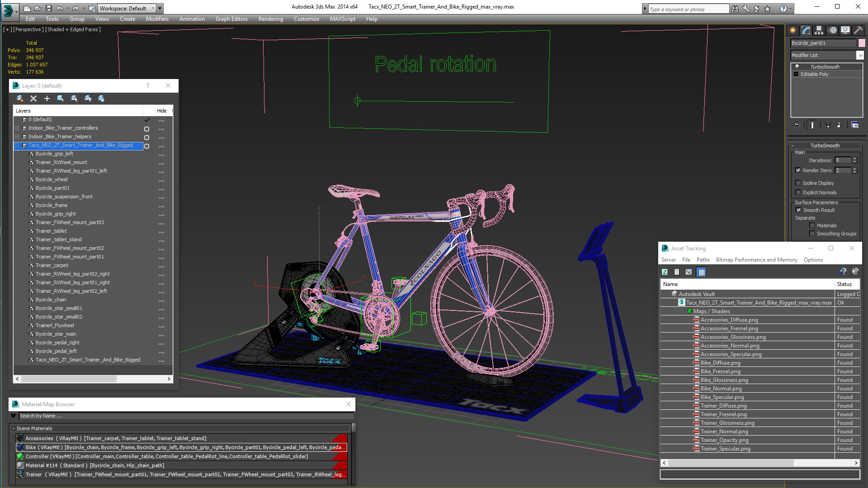Open the Material/Map Browser options arrow
The image size is (868, 488).
14,416
